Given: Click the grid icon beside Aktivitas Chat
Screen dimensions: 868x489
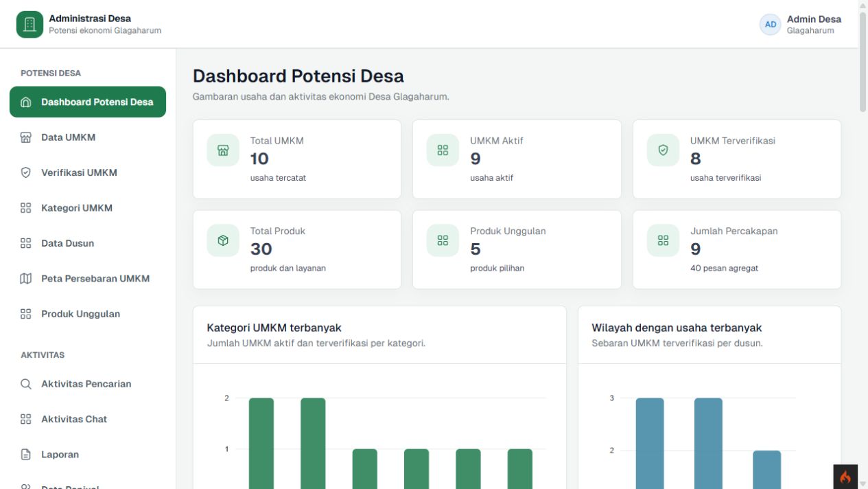Looking at the screenshot, I should pos(26,419).
